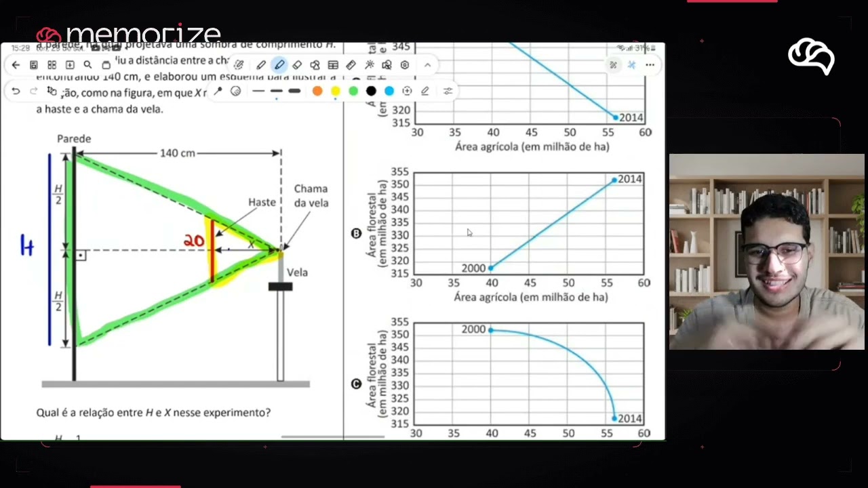Click the presenter webcam video
This screenshot has width=868, height=488.
pos(767,252)
